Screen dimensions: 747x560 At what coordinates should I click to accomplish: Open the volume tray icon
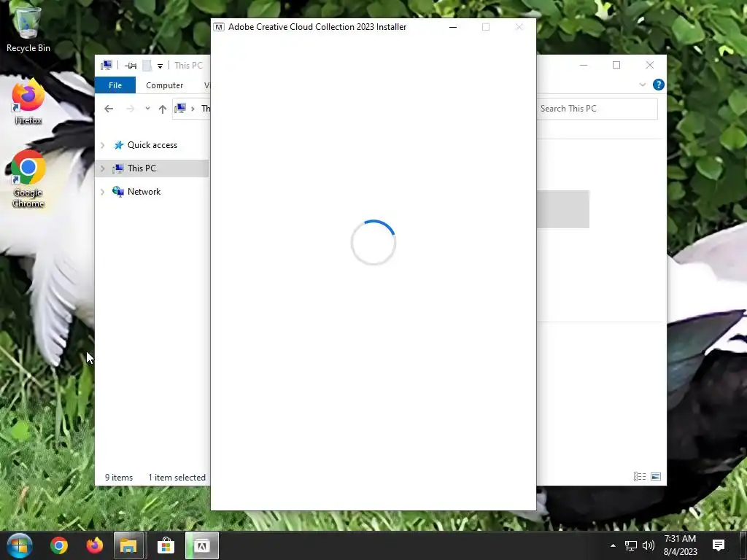click(x=649, y=545)
